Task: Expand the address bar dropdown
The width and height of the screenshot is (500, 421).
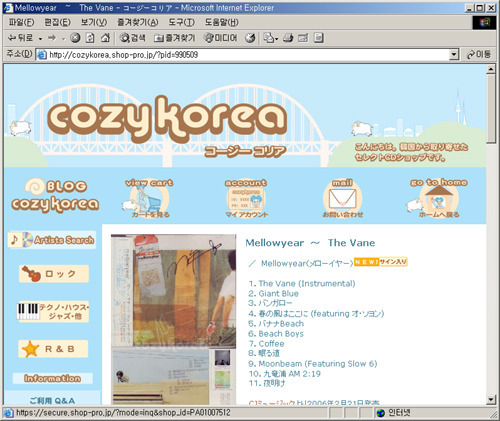Action: (454, 54)
